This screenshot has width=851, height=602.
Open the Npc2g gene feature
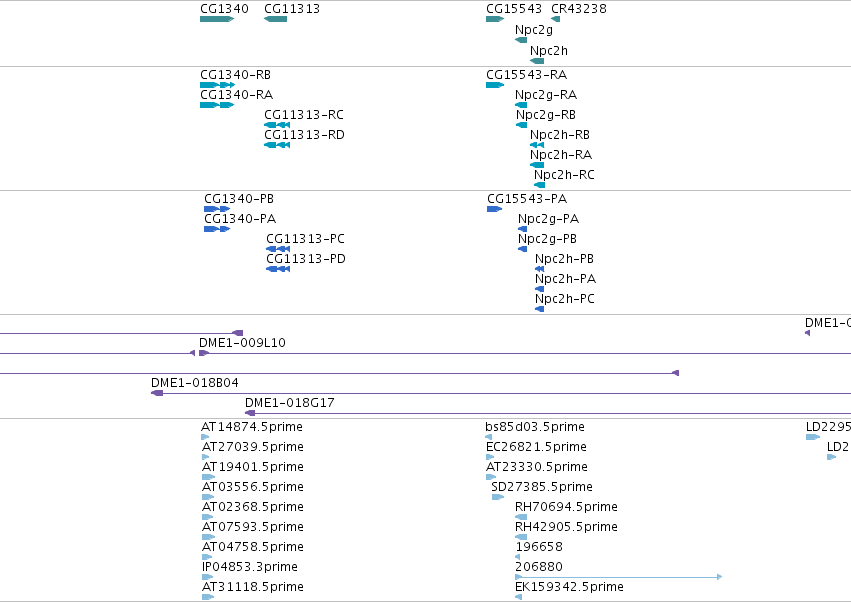[x=520, y=40]
